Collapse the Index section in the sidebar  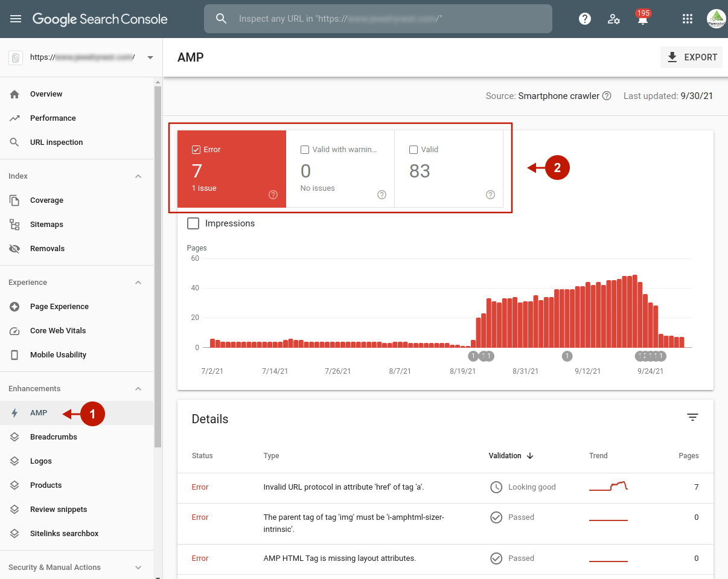[x=138, y=176]
